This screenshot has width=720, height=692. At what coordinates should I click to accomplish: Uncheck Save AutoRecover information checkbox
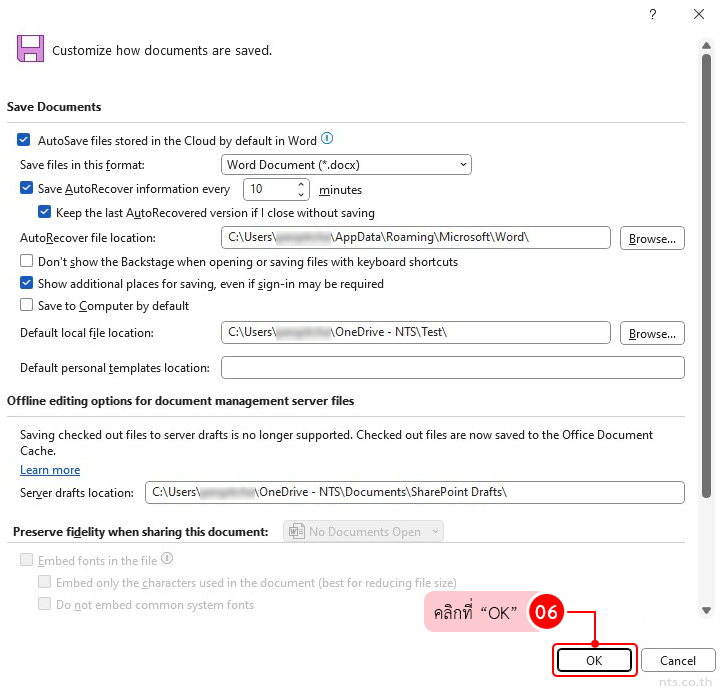(27, 188)
